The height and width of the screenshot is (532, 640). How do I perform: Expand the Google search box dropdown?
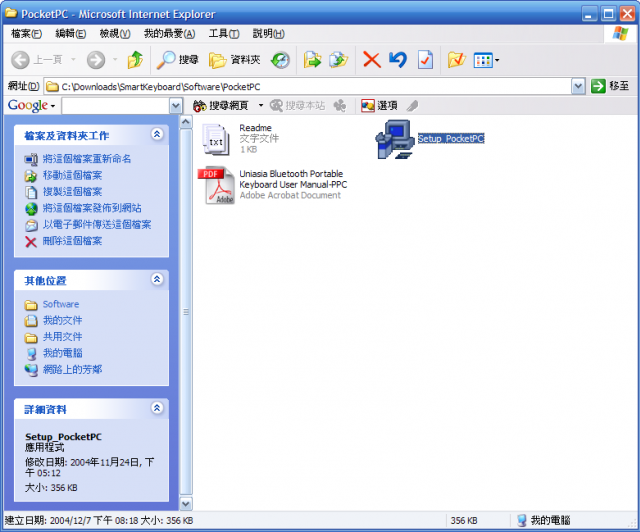pos(176,106)
